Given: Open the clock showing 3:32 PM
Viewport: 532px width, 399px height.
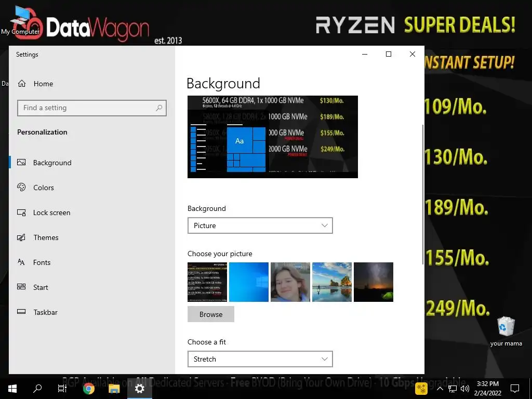Looking at the screenshot, I should coord(487,389).
